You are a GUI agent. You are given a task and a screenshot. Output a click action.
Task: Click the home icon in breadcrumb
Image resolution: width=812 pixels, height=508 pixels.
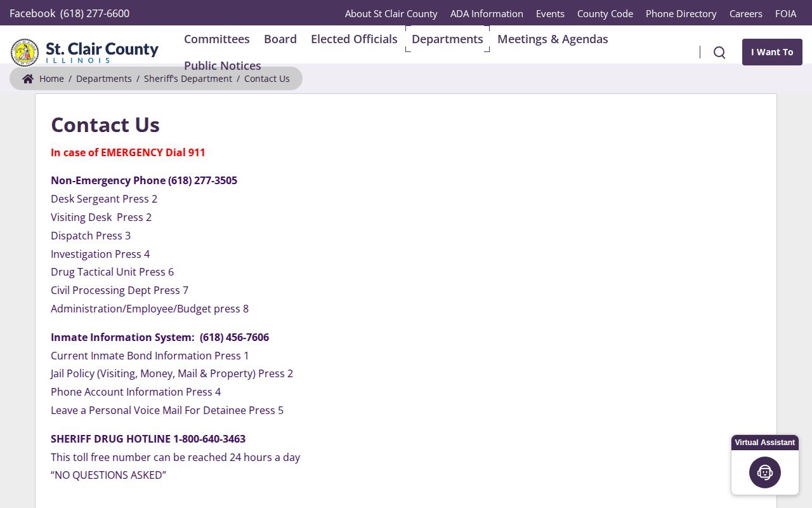click(x=28, y=79)
